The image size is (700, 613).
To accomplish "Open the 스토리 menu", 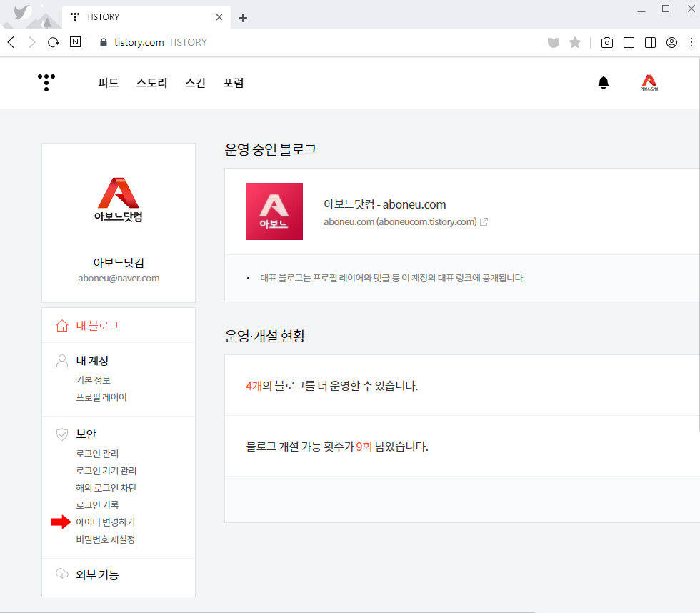I will [151, 83].
